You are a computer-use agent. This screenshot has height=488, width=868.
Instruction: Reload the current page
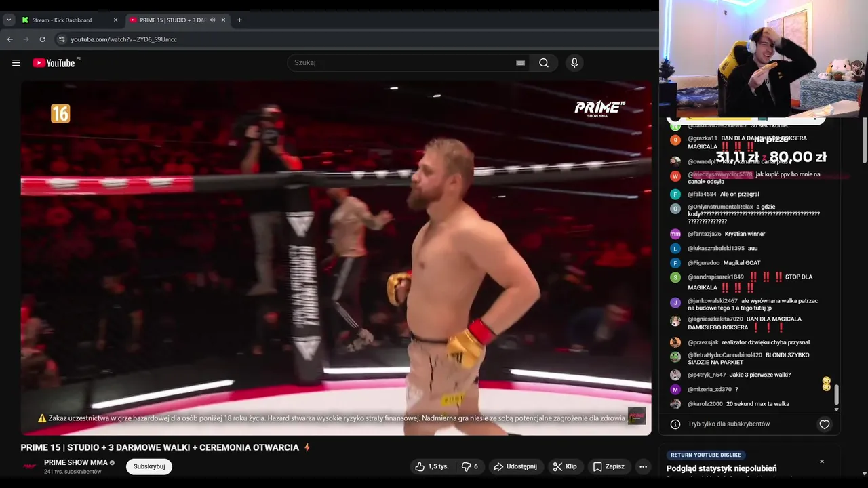coord(43,39)
